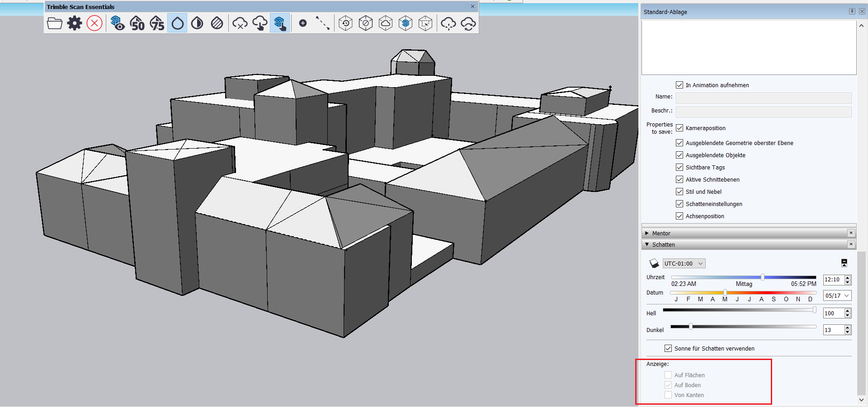Click the red circled X icon
Viewport: 868px width, 407px height.
[94, 23]
